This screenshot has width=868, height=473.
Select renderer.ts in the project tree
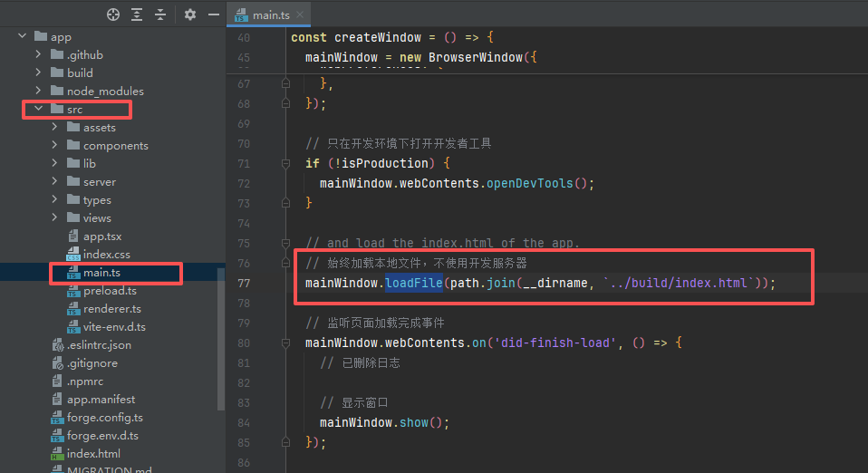[x=111, y=308]
